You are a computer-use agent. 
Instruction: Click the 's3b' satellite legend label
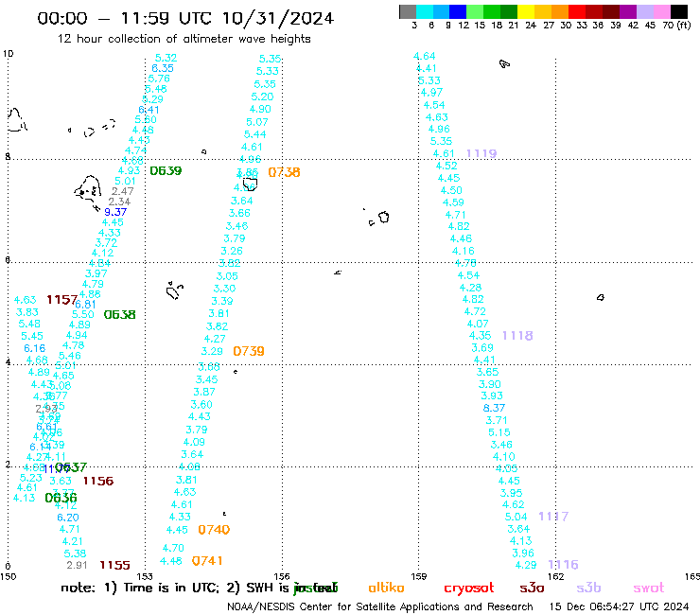point(588,588)
